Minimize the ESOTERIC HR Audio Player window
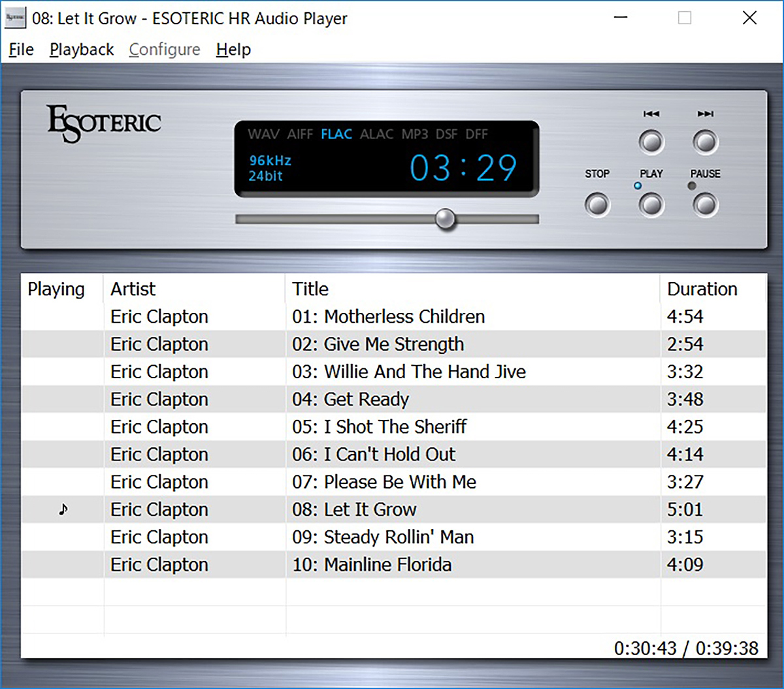Image resolution: width=784 pixels, height=689 pixels. 621,18
